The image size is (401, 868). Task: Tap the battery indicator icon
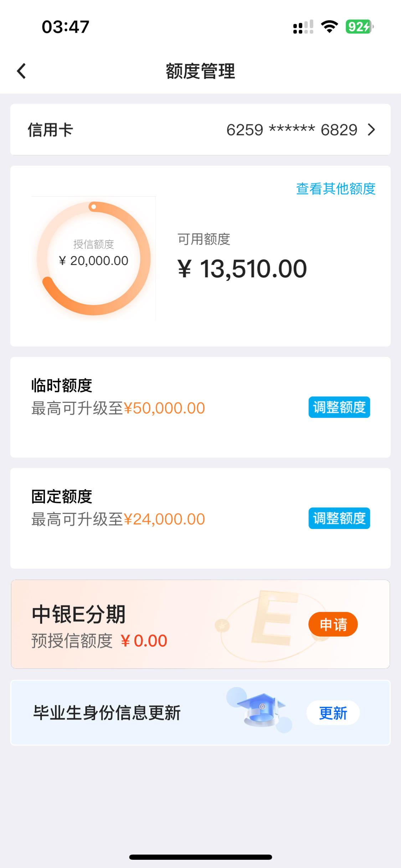359,27
